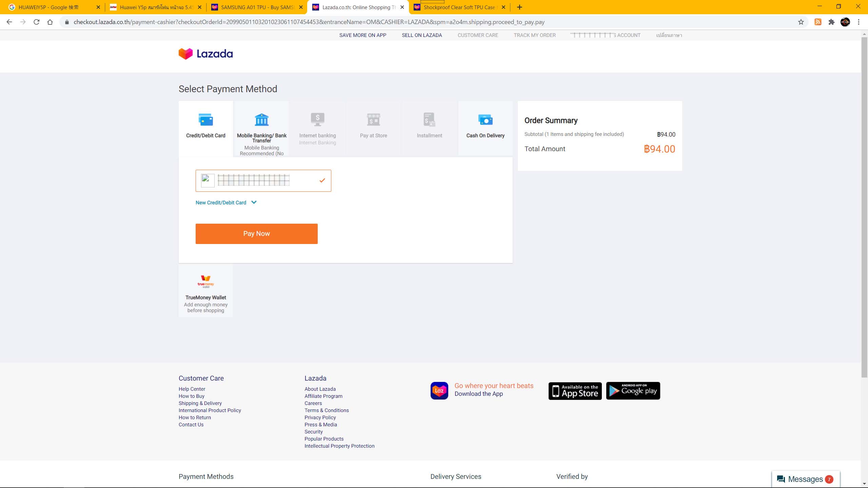Open the Security footer link
This screenshot has height=488, width=868.
pyautogui.click(x=314, y=432)
